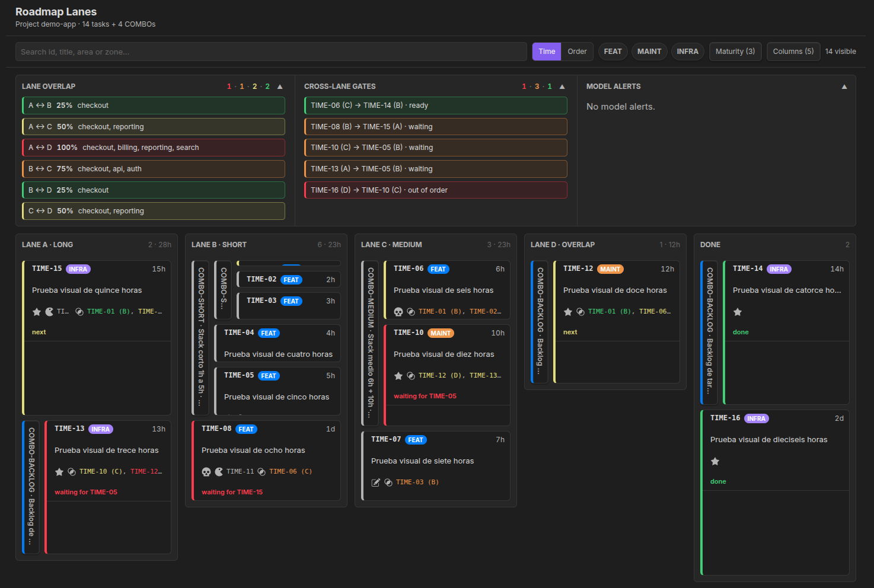This screenshot has width=874, height=588.
Task: Collapse the Lane Overlap panel
Action: coord(280,87)
